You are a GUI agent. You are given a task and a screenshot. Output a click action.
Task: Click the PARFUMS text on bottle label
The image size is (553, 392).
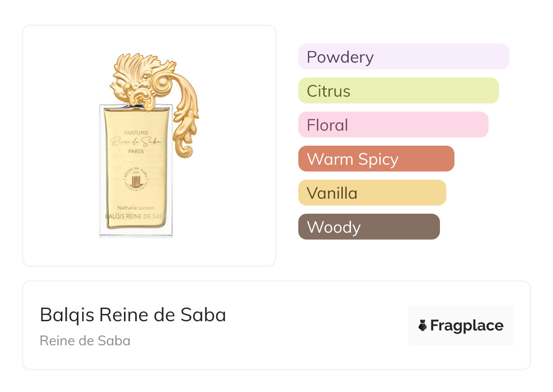(136, 133)
